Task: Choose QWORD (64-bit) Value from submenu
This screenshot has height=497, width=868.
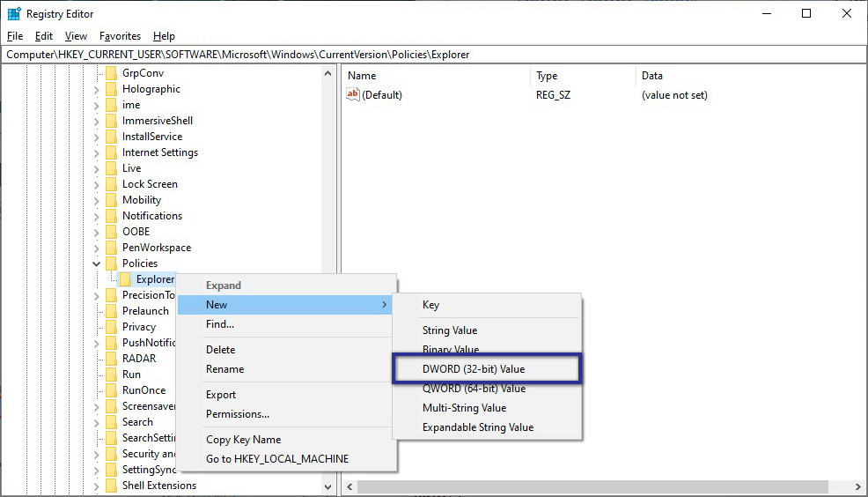Action: (x=487, y=389)
